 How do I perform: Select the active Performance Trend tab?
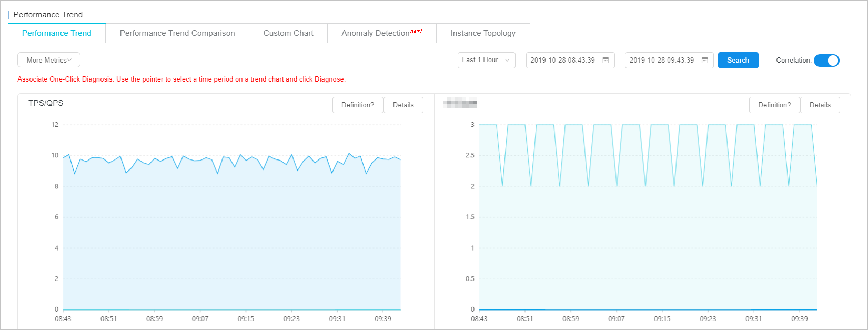click(57, 33)
